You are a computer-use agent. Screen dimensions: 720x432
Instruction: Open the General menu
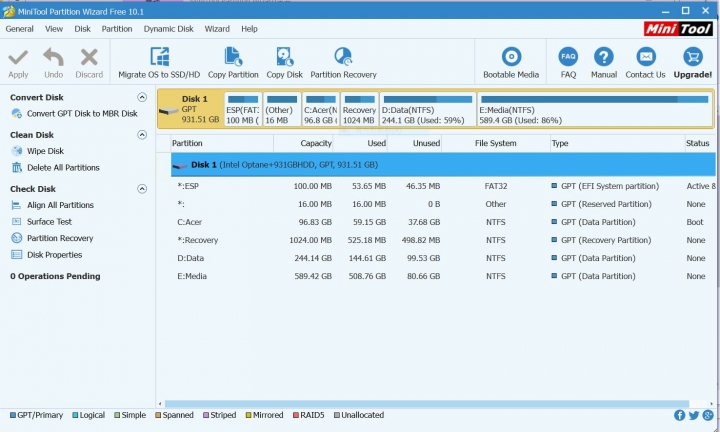[19, 29]
